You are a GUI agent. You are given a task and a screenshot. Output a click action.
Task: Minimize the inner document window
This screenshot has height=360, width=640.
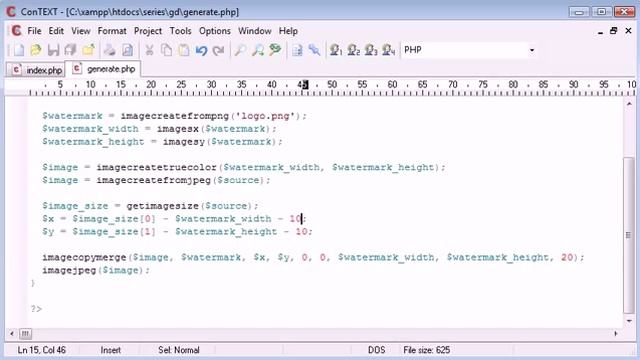[600, 31]
